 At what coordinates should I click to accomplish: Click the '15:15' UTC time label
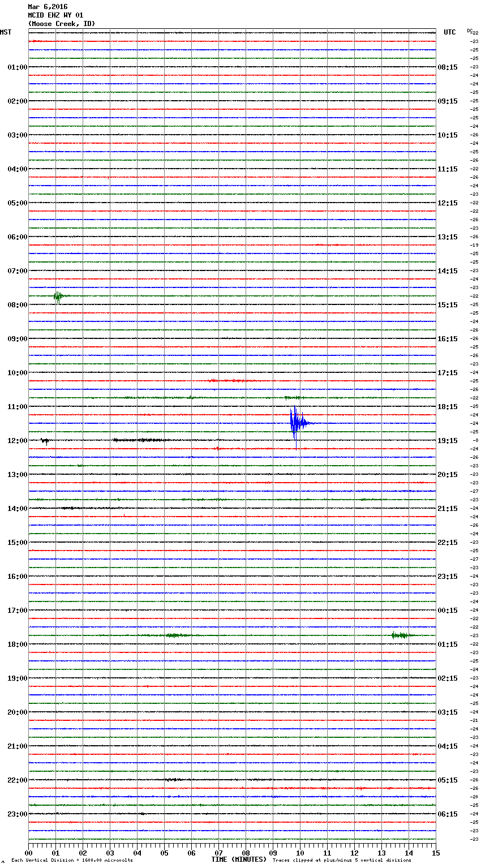pyautogui.click(x=448, y=305)
